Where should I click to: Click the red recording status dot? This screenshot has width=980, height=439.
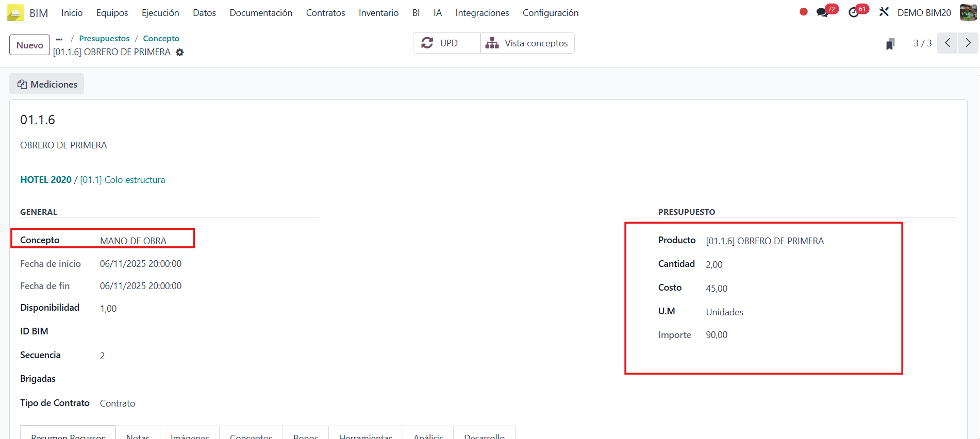pos(803,12)
